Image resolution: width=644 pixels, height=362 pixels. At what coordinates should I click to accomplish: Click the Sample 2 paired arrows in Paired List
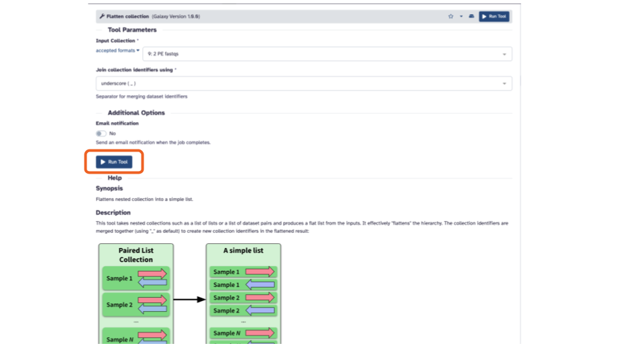click(152, 304)
